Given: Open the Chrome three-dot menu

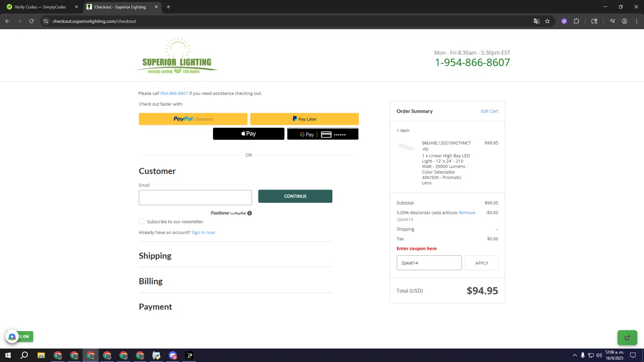Looking at the screenshot, I should pyautogui.click(x=637, y=21).
